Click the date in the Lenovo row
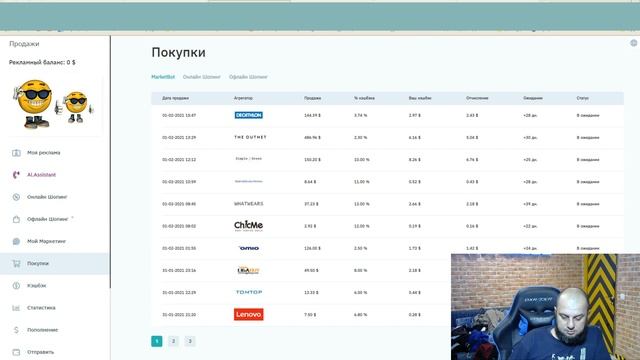Screen dimensions: 640x360 tap(179, 315)
